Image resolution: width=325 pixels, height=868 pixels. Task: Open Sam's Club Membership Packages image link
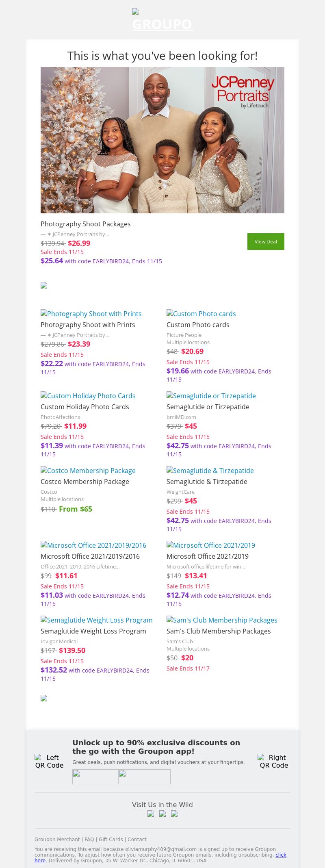pyautogui.click(x=222, y=620)
